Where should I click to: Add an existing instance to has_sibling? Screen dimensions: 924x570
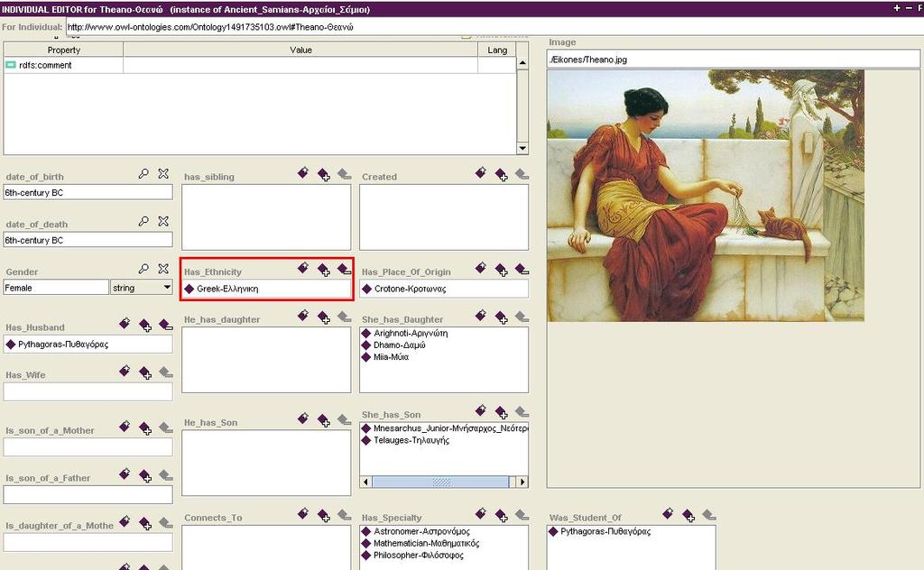click(324, 174)
